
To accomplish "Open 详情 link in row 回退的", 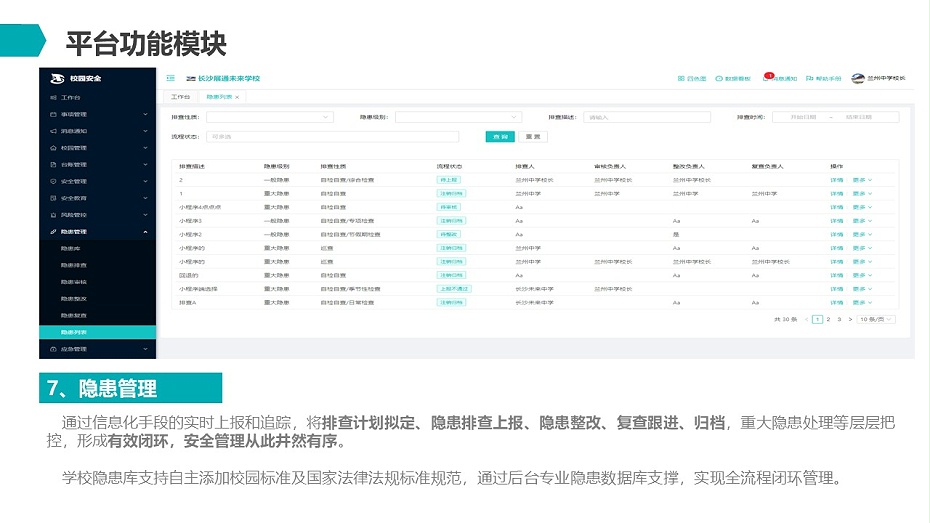I will (x=837, y=276).
